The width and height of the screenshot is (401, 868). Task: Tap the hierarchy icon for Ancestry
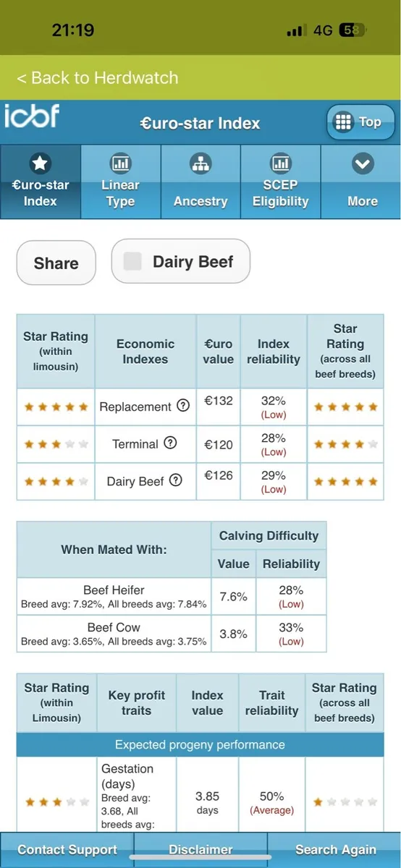pyautogui.click(x=200, y=163)
